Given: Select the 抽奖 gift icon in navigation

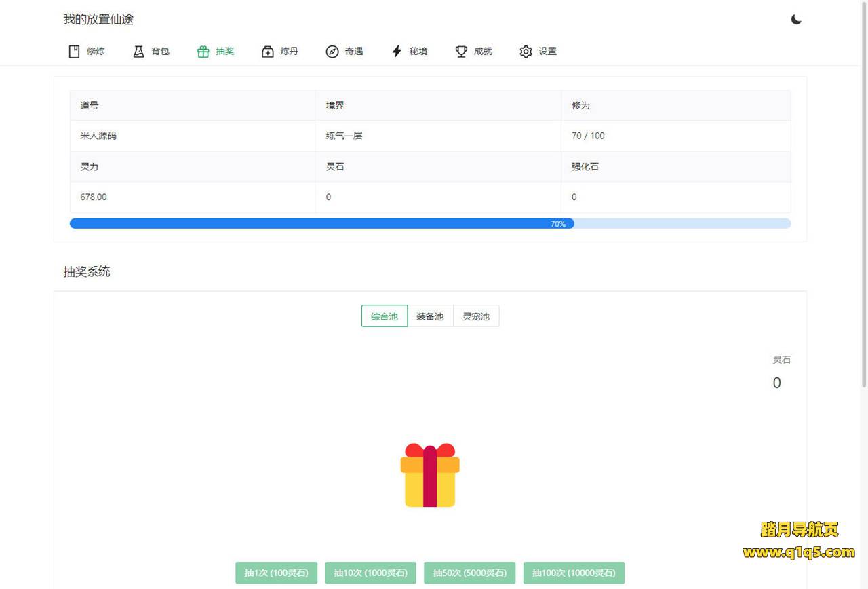Looking at the screenshot, I should [203, 52].
